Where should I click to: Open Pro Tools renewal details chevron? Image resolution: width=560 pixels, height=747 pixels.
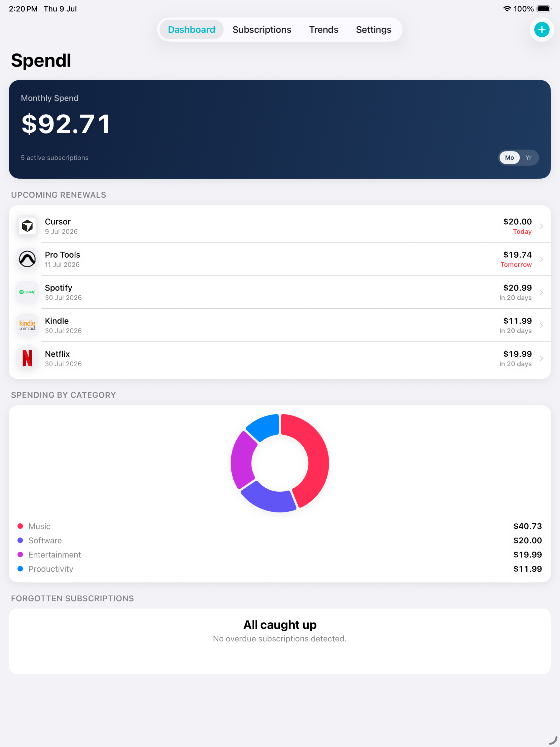541,259
